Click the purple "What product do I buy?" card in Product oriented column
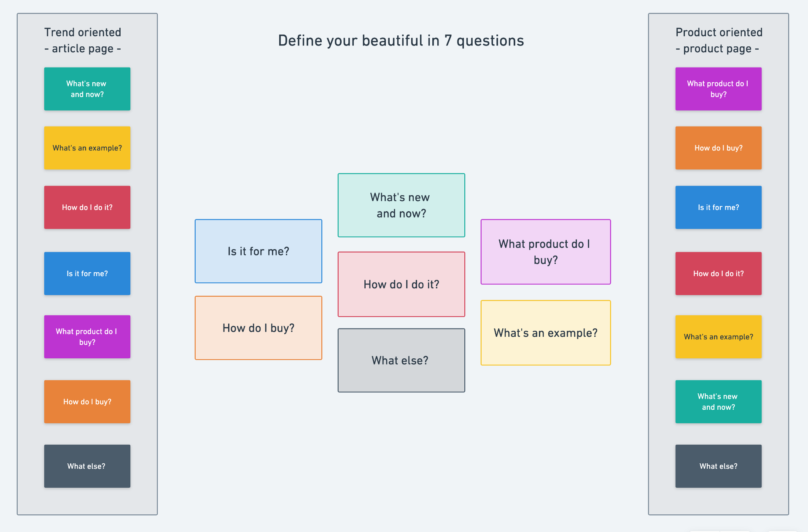 click(x=719, y=89)
